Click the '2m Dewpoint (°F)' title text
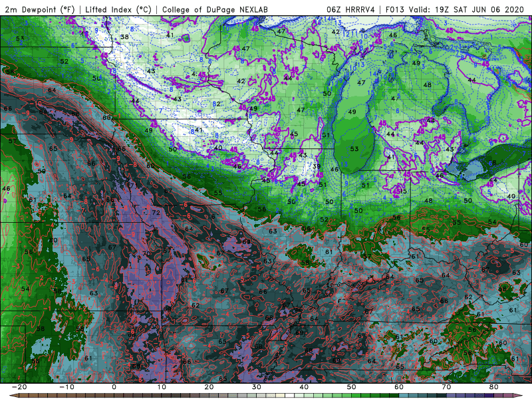Screen dimensions: 532x399 40,9
